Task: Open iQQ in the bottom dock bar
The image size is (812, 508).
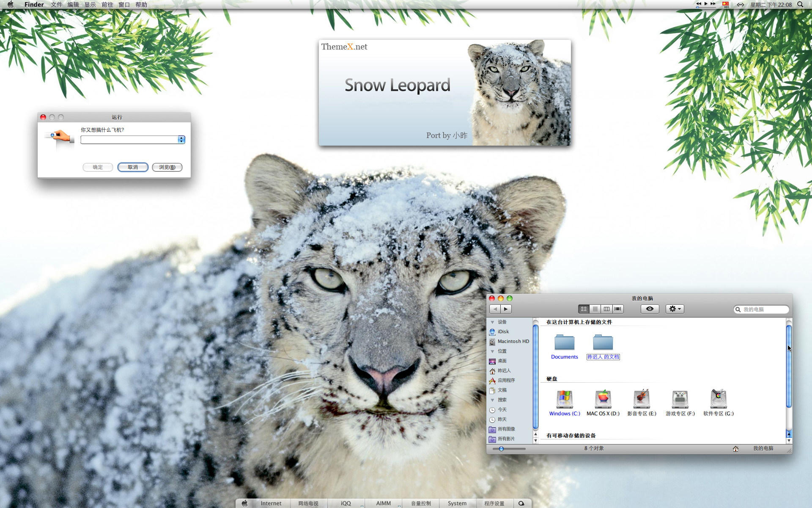Action: tap(346, 503)
